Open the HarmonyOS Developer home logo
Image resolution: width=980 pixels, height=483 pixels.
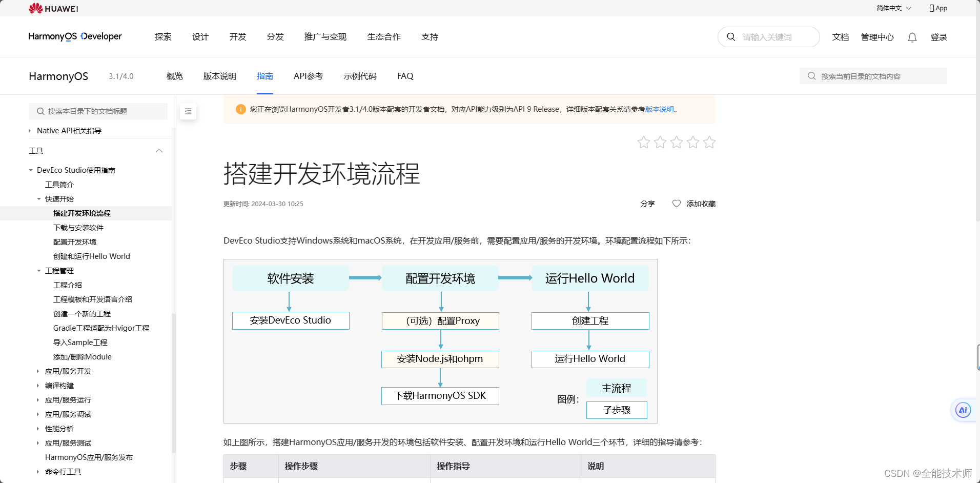coord(75,36)
